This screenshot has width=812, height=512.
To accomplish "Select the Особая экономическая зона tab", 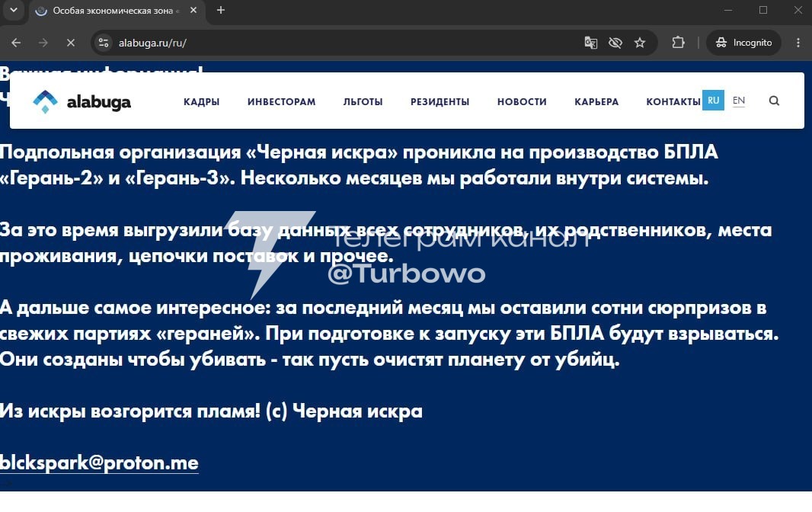I will (117, 11).
